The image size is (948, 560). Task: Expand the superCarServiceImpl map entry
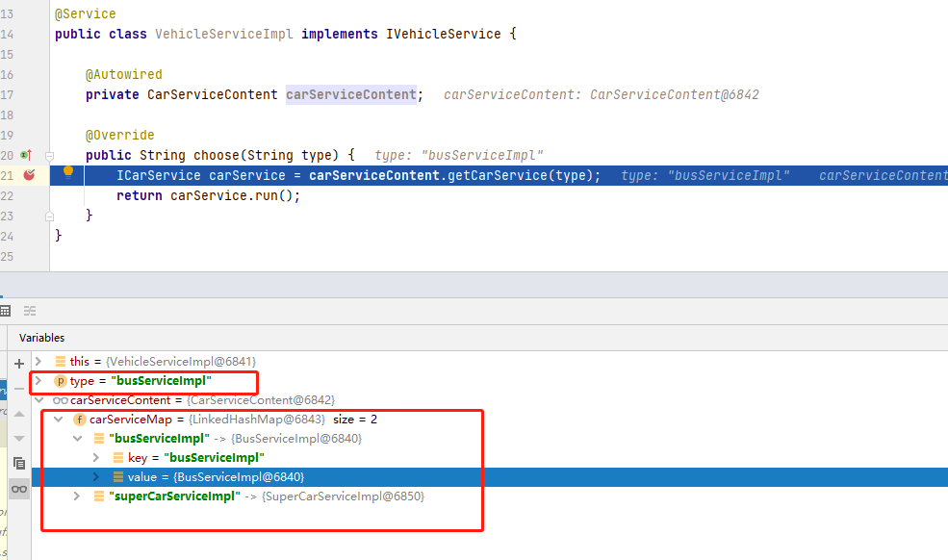pos(78,496)
